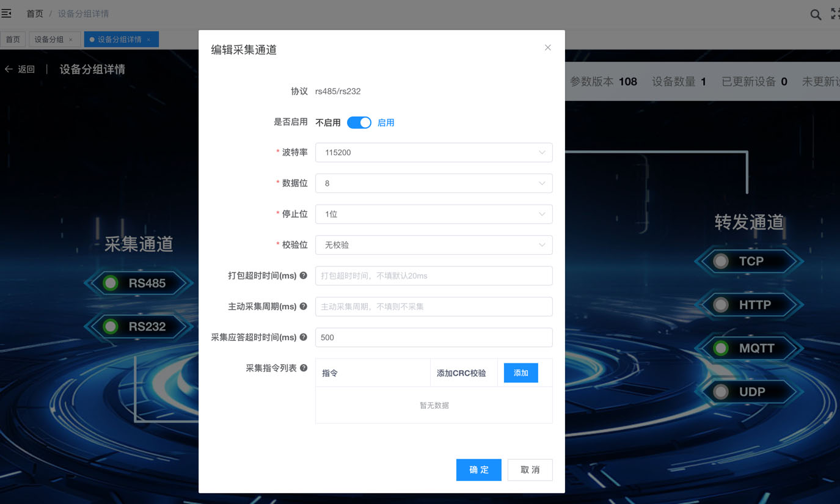Click help icon beside 打包超时时间(ms)
This screenshot has height=504, width=840.
[303, 276]
